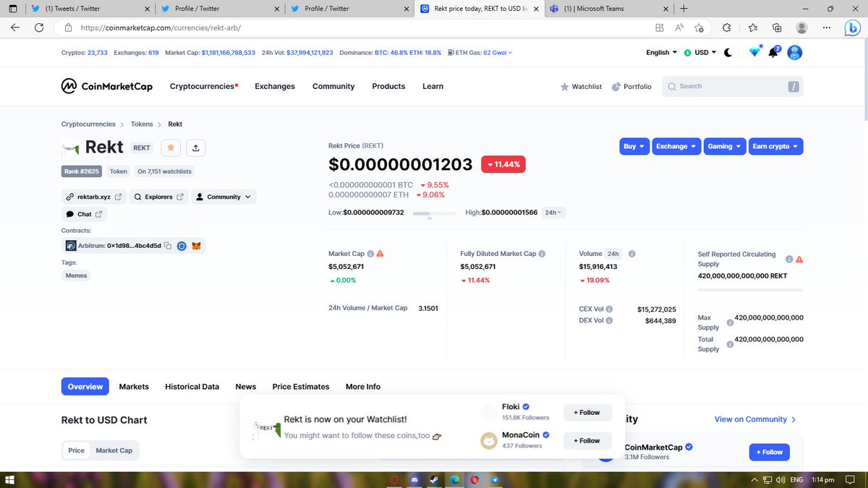This screenshot has height=488, width=868.
Task: Expand the Buy dropdown button
Action: pyautogui.click(x=634, y=146)
